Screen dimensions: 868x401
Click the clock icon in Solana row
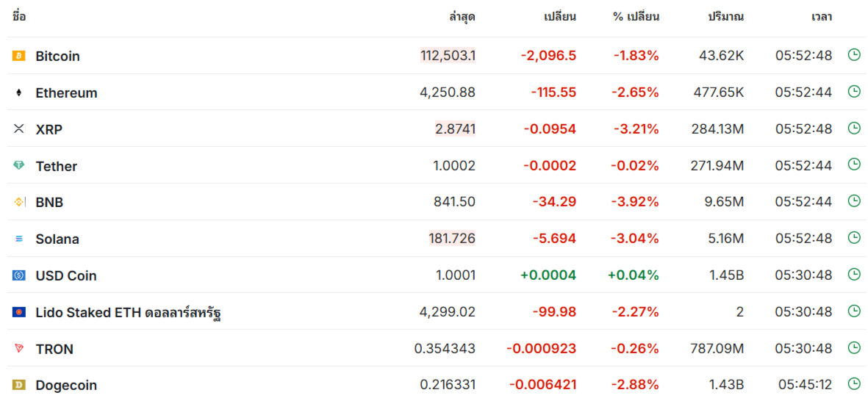pyautogui.click(x=854, y=238)
